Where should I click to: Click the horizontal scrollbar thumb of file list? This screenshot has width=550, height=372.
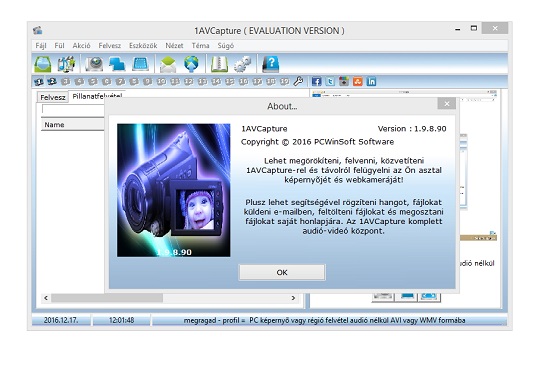click(107, 298)
